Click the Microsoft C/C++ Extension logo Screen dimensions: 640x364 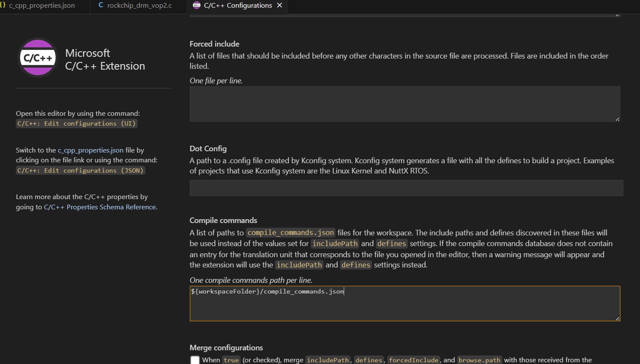38,58
